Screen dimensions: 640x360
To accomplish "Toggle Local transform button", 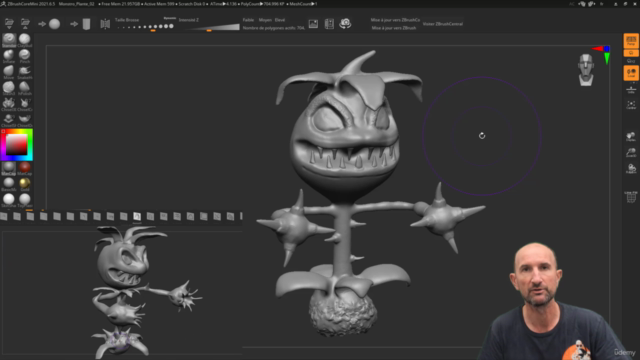I will click(x=631, y=73).
